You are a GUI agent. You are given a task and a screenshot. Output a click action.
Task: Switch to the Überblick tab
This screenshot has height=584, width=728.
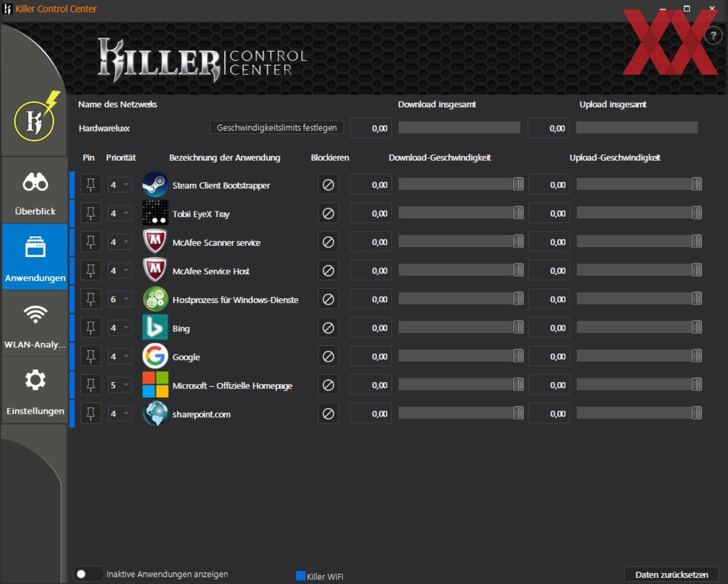[35, 191]
